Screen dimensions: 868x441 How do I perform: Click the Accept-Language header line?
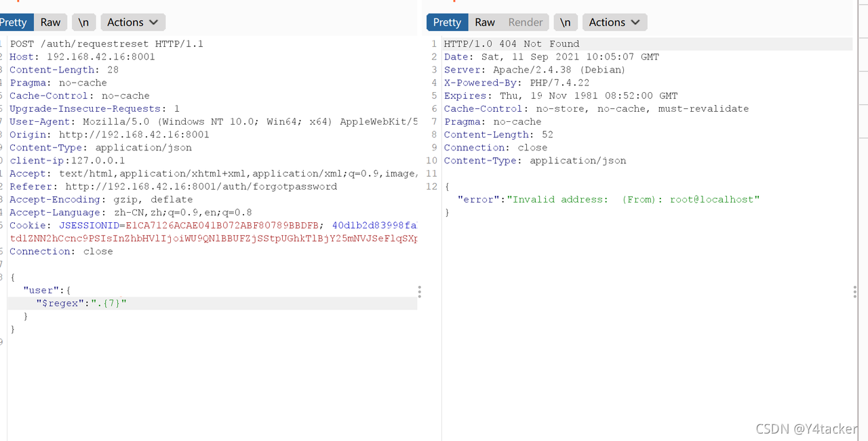point(131,213)
